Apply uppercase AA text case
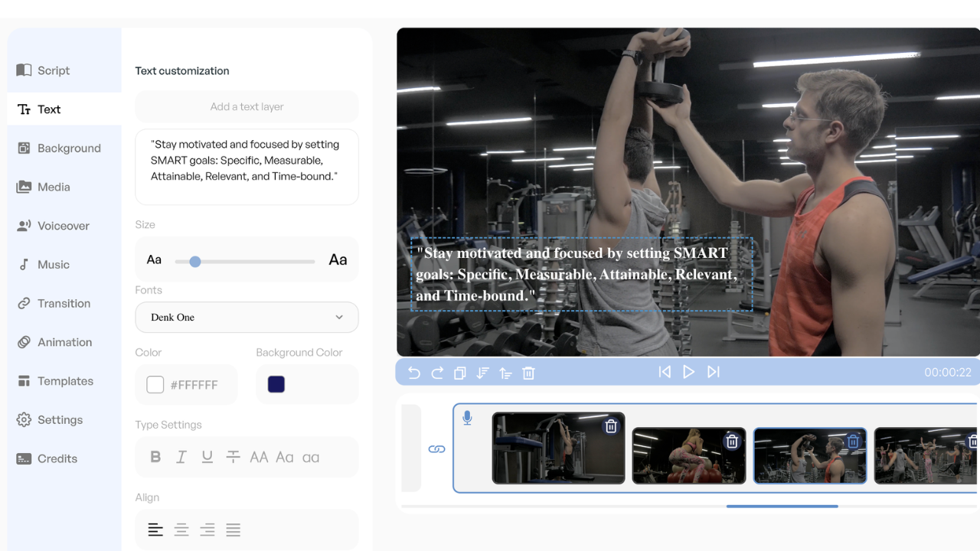This screenshot has width=980, height=551. (260, 457)
